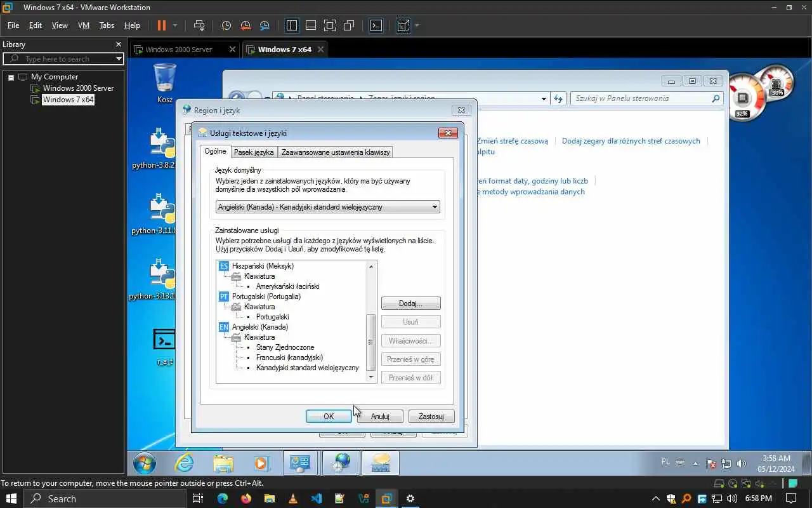Click the Windows 7 network tray icon

726,464
